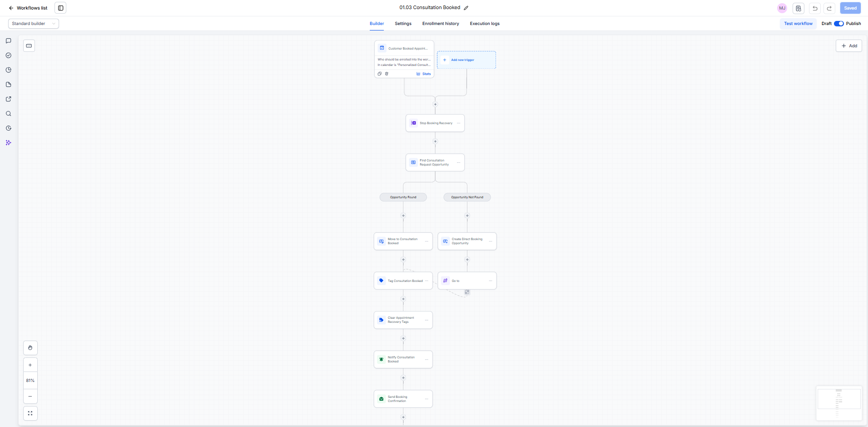Click the Saved button
The height and width of the screenshot is (427, 868).
tap(850, 8)
